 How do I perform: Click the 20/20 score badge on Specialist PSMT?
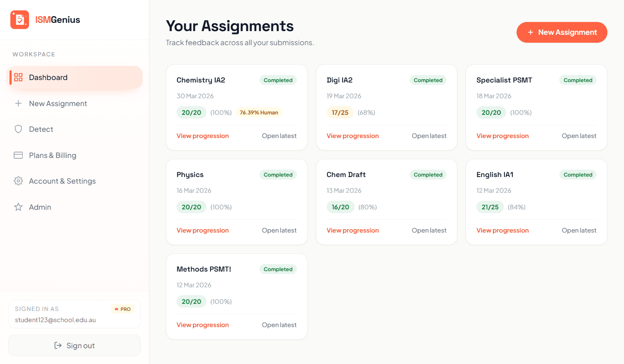click(x=491, y=112)
